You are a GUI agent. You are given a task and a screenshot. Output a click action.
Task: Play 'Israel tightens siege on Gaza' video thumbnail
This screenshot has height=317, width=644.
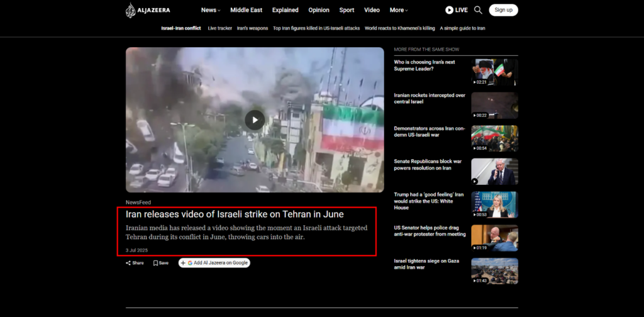pos(494,271)
